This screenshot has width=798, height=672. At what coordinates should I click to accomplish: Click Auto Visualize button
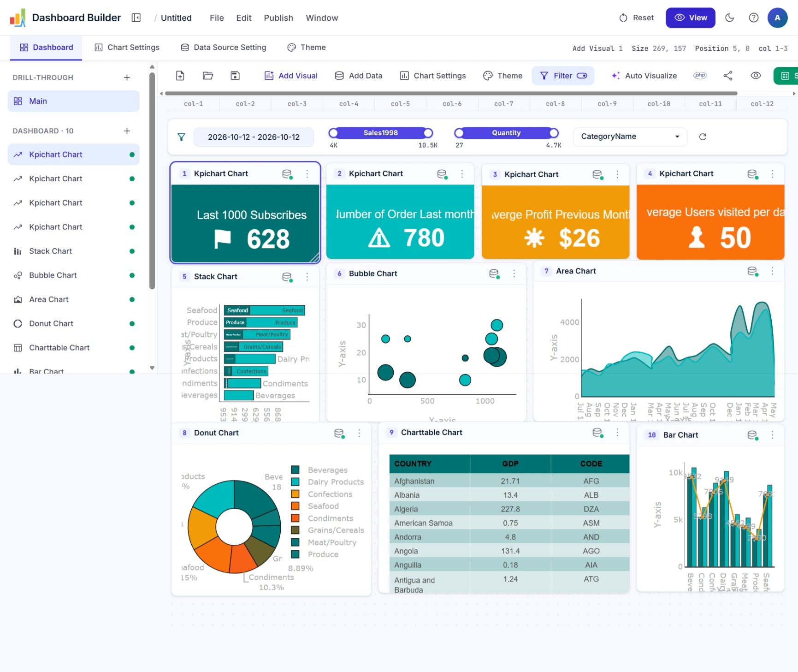coord(644,76)
